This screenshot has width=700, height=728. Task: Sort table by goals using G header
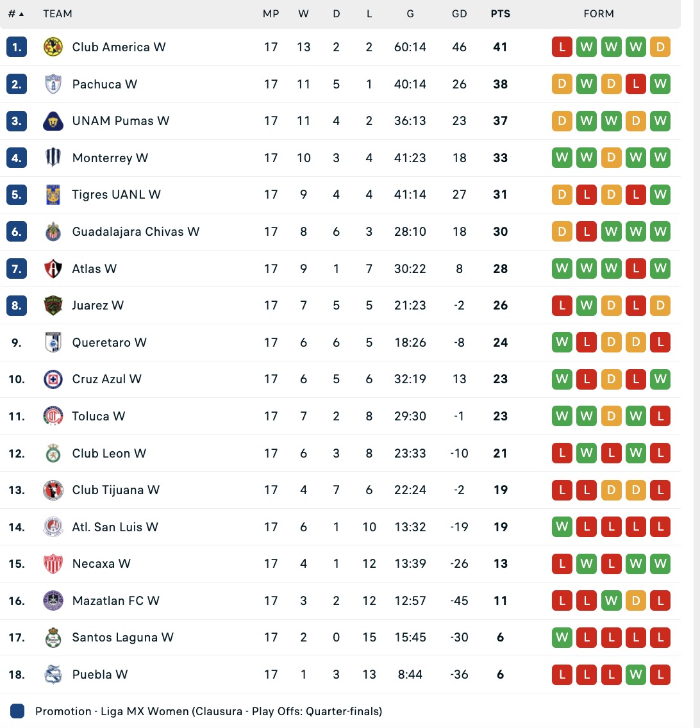pos(410,13)
